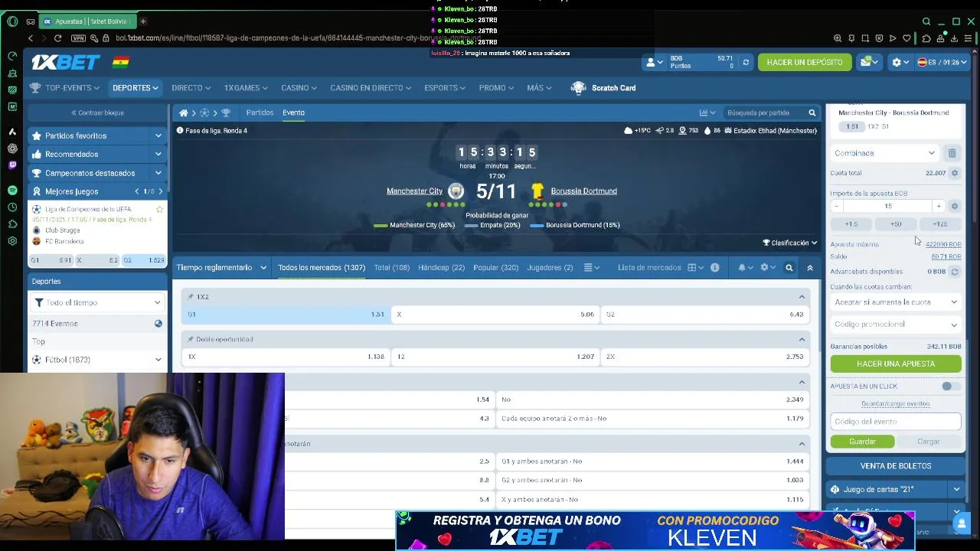Open the CASINO menu
The height and width of the screenshot is (551, 980).
(299, 88)
